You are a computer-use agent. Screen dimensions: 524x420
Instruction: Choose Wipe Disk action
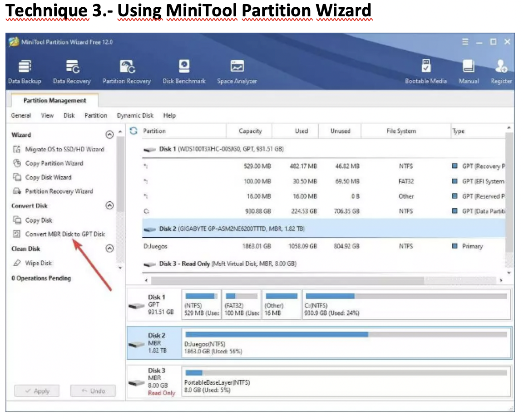(39, 263)
